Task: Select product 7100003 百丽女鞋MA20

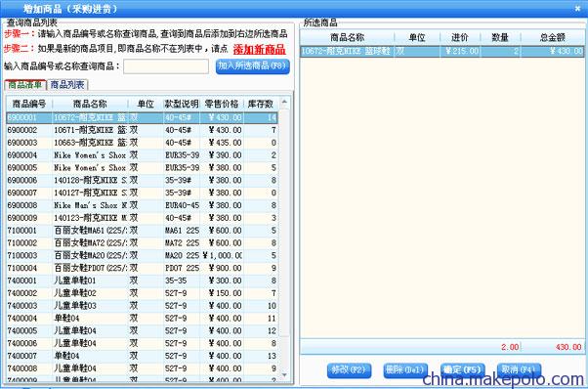Action: coord(143,255)
